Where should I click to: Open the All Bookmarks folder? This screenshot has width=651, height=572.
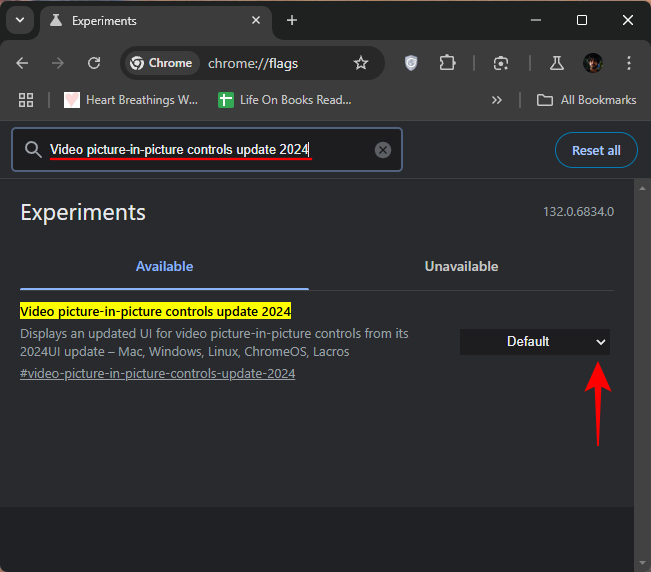coord(586,100)
